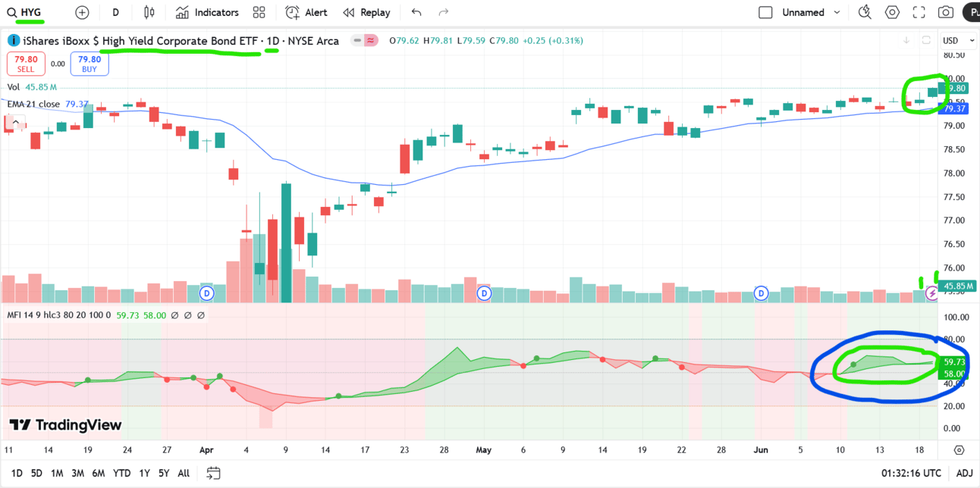Open the dividend D marker above Jun
The image size is (980, 488).
[x=762, y=292]
